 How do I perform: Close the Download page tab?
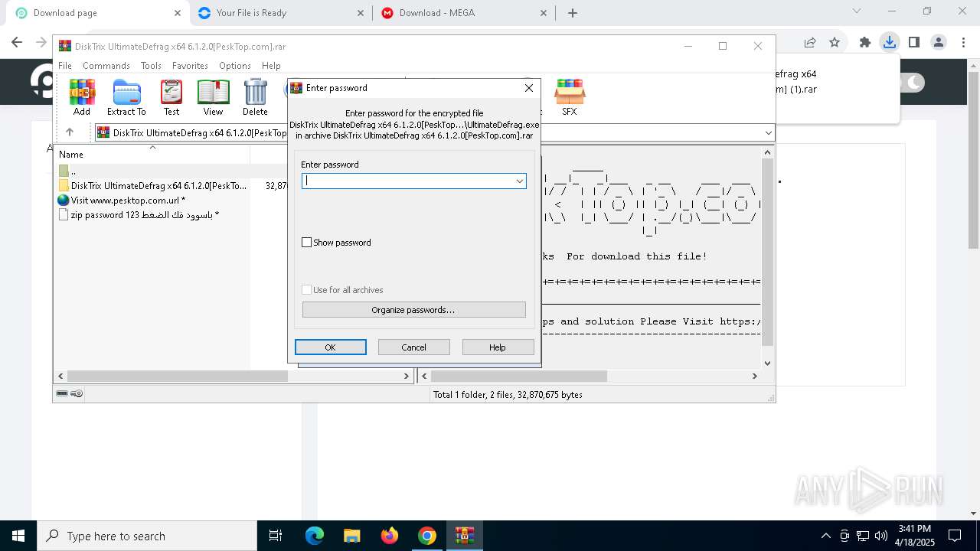click(177, 13)
